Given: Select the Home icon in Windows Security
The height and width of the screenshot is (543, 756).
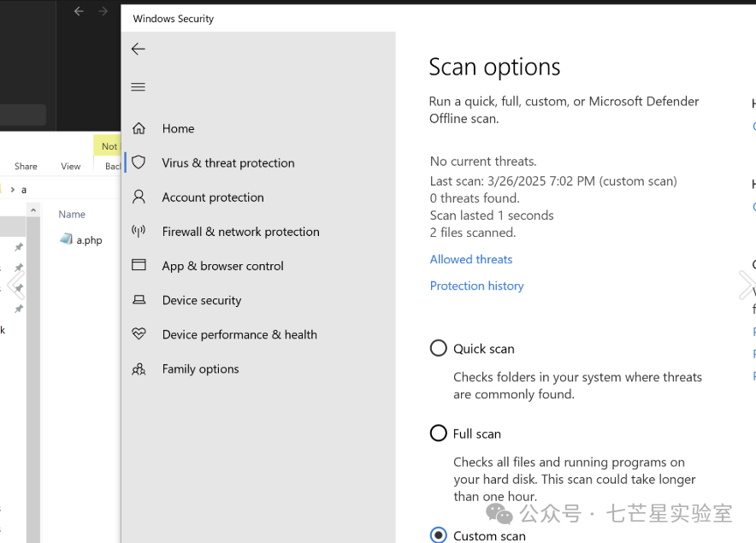Looking at the screenshot, I should [178, 128].
